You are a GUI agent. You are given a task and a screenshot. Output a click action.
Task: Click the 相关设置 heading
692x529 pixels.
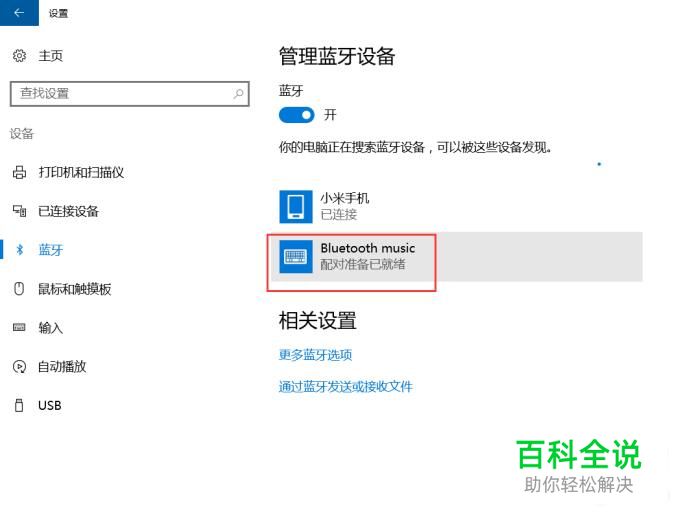click(x=318, y=320)
